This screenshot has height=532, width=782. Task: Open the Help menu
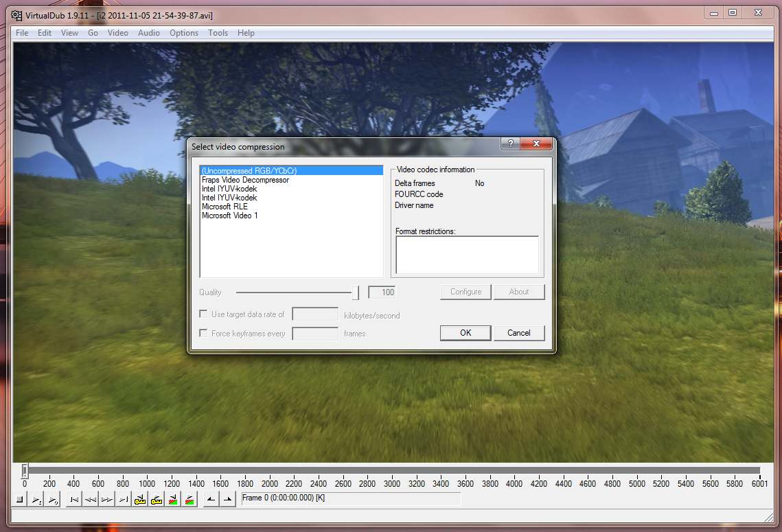click(246, 33)
